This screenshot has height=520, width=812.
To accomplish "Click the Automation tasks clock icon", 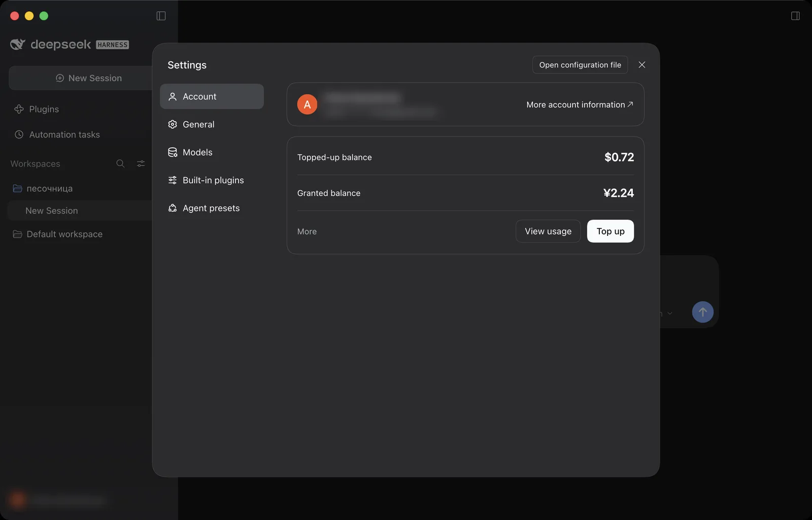I will 19,134.
